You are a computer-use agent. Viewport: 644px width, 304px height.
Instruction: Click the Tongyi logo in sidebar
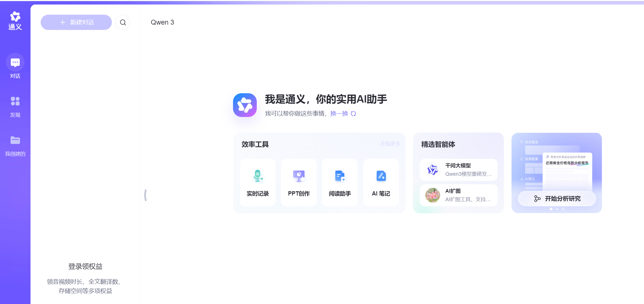coord(15,21)
